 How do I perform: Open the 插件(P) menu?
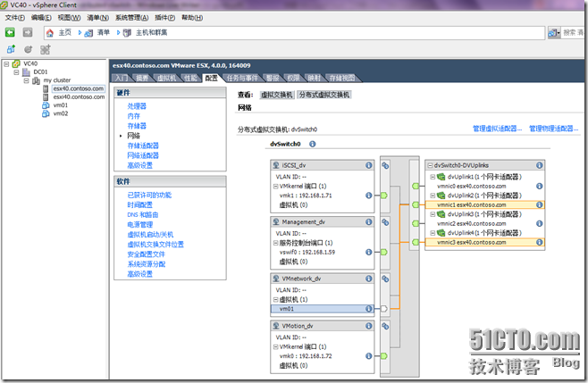164,18
